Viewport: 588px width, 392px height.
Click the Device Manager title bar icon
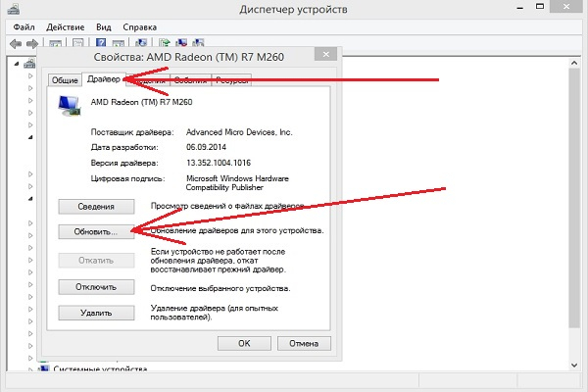14,9
